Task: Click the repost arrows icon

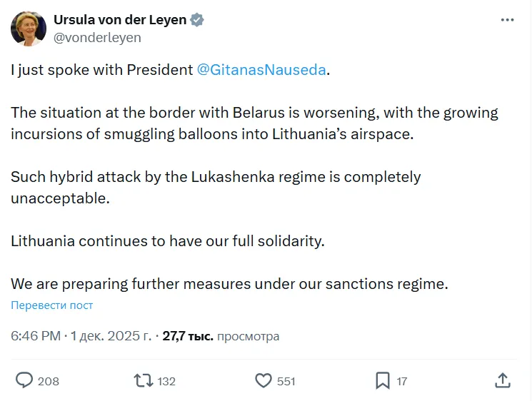Action: pyautogui.click(x=144, y=380)
